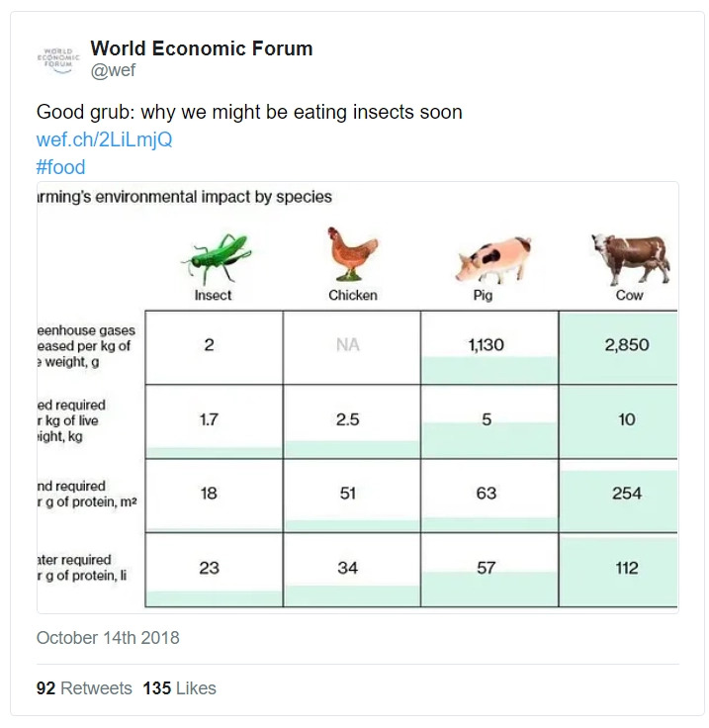Click the tweet text about eating insects
This screenshot has height=728, width=709.
pyautogui.click(x=249, y=112)
